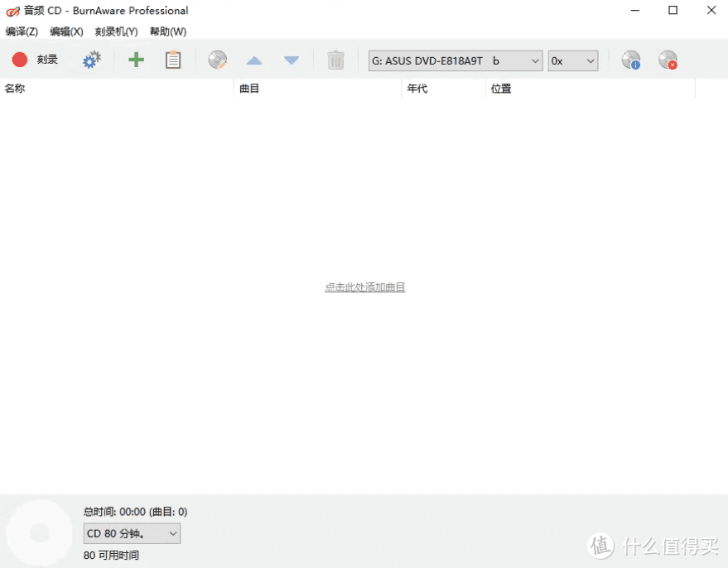Minimize the BurnAware window
The height and width of the screenshot is (568, 728).
[x=635, y=10]
